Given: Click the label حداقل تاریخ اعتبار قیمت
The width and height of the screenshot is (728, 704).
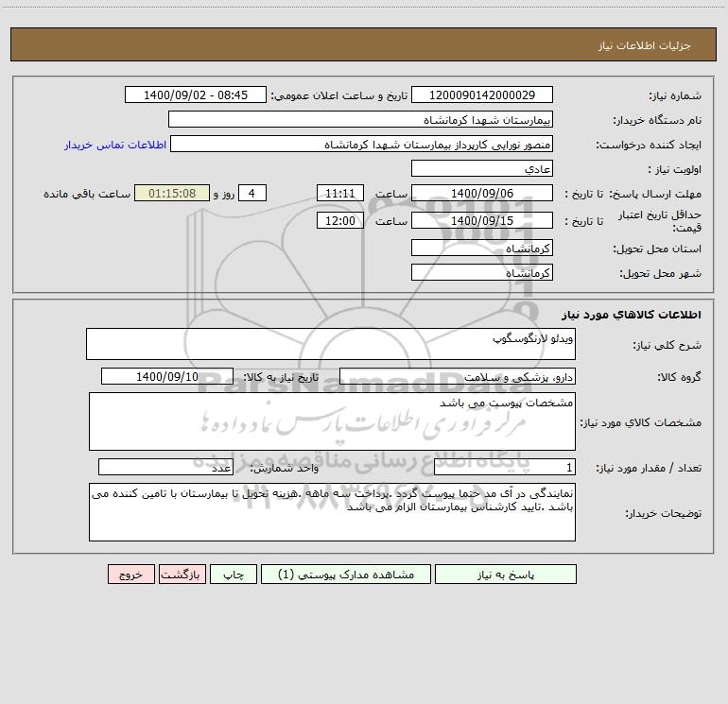Looking at the screenshot, I should (660, 221).
